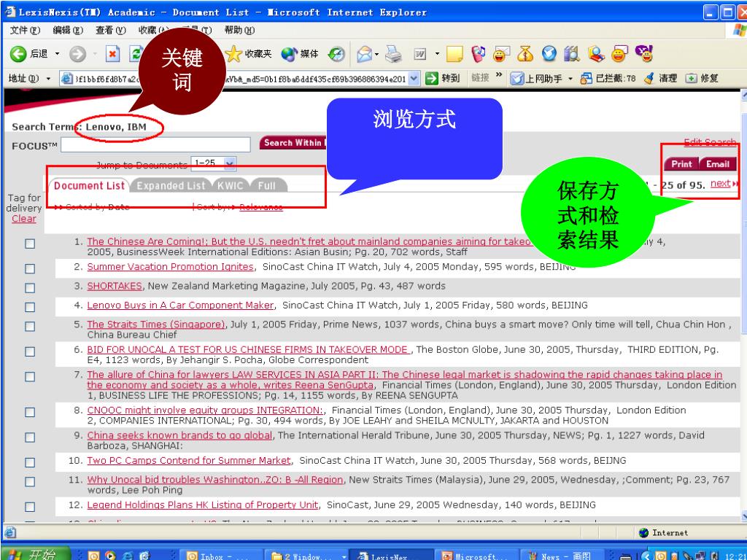Open Lenovo Buys in A Car Component Maker
The image size is (747, 560).
pyautogui.click(x=180, y=306)
